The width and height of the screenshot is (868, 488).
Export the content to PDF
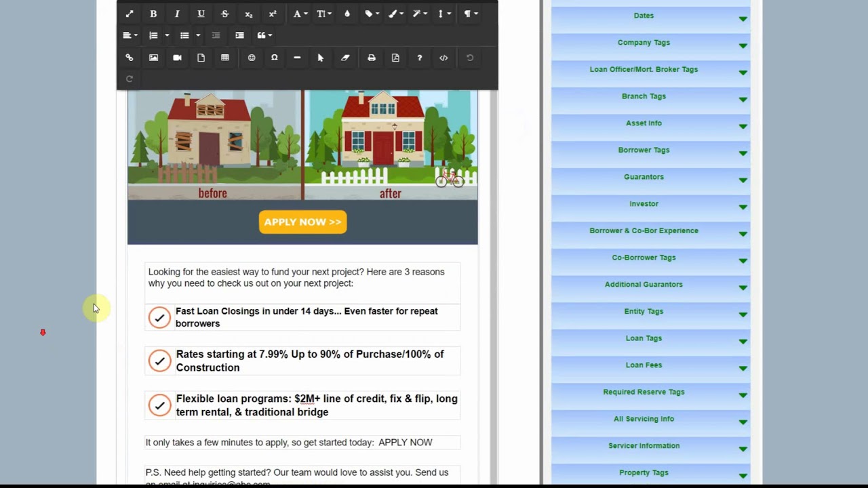(x=395, y=58)
